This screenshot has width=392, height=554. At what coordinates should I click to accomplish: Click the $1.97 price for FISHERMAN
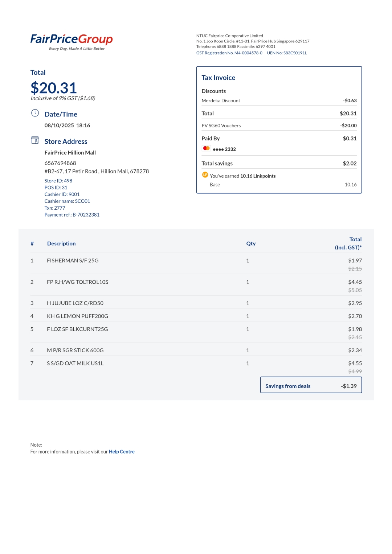click(355, 260)
